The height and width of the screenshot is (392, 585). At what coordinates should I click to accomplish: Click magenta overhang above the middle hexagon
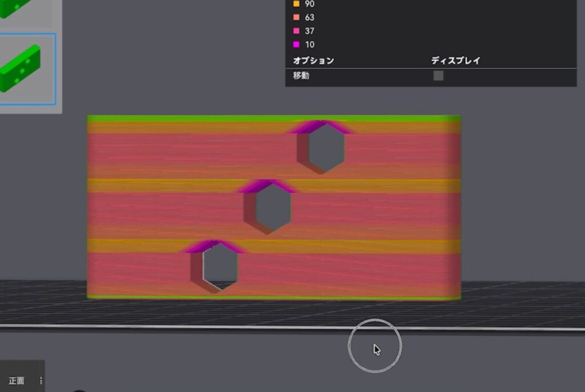(267, 185)
